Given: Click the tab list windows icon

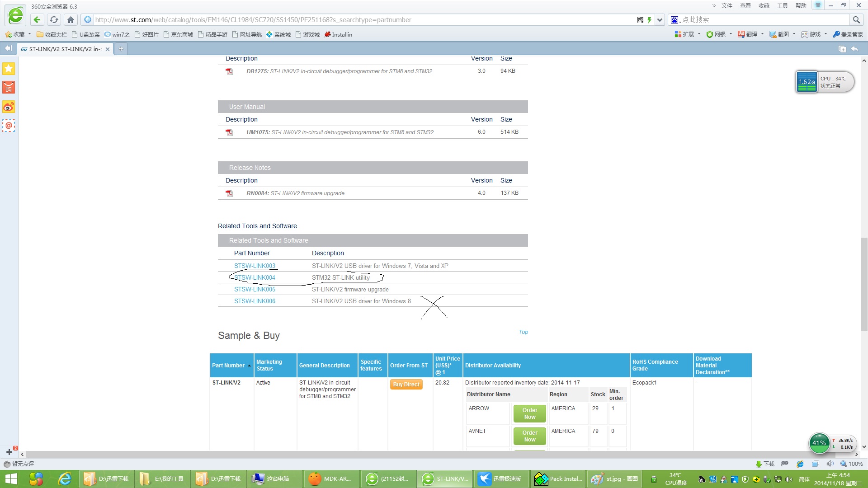Looking at the screenshot, I should [842, 49].
